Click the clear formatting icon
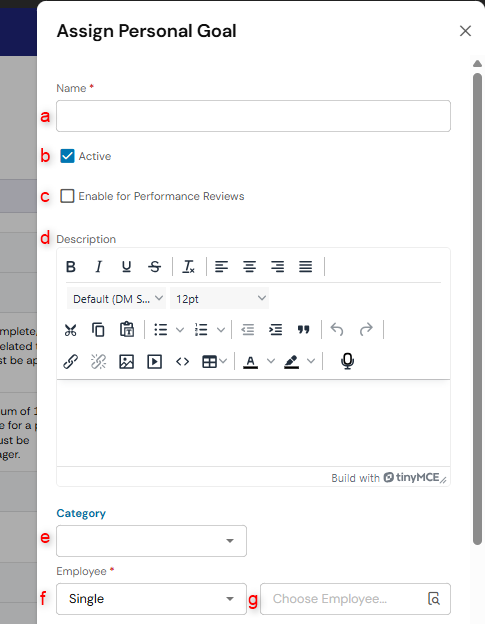The image size is (485, 624). tap(189, 266)
